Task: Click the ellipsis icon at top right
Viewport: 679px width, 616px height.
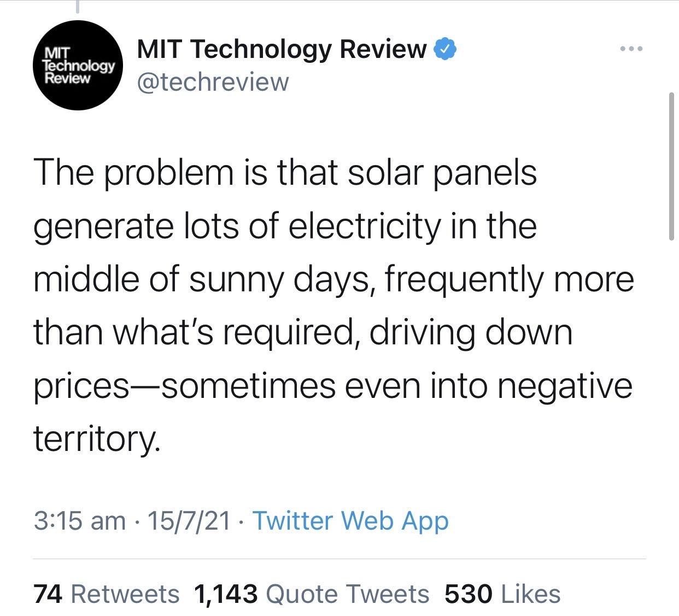Action: 632,49
